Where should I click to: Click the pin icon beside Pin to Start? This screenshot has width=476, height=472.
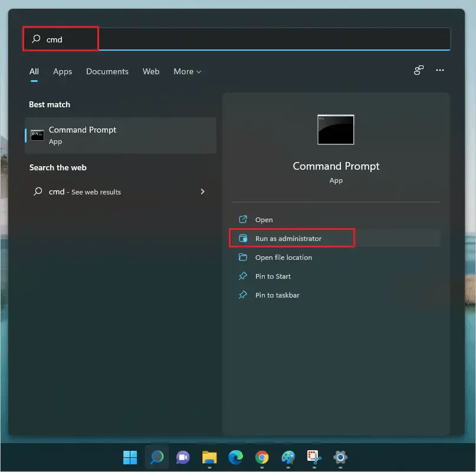pos(243,276)
